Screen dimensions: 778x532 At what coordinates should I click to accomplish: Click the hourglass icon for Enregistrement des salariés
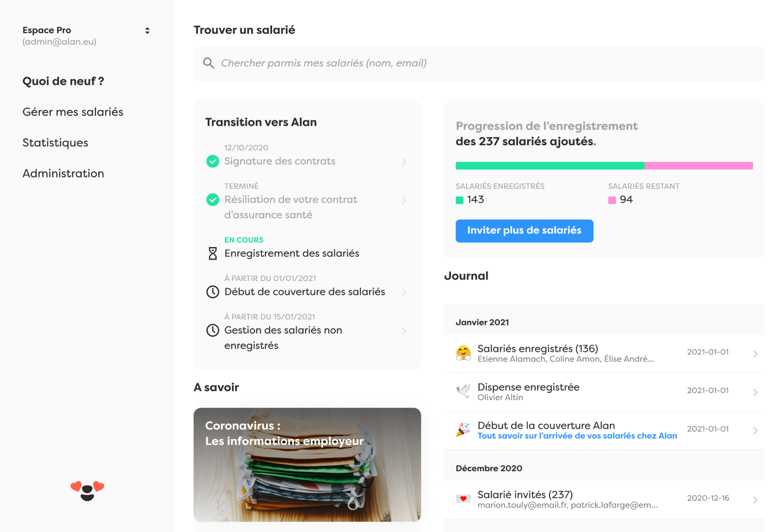[x=212, y=253]
